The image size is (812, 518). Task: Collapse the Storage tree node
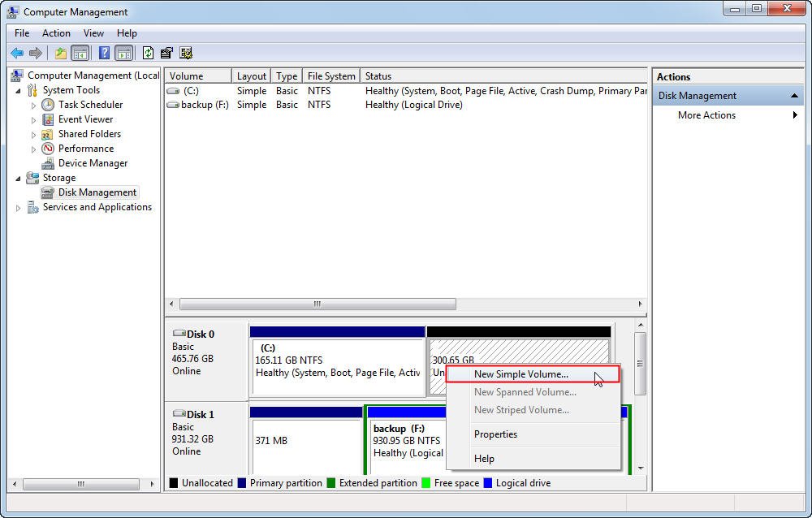click(19, 178)
